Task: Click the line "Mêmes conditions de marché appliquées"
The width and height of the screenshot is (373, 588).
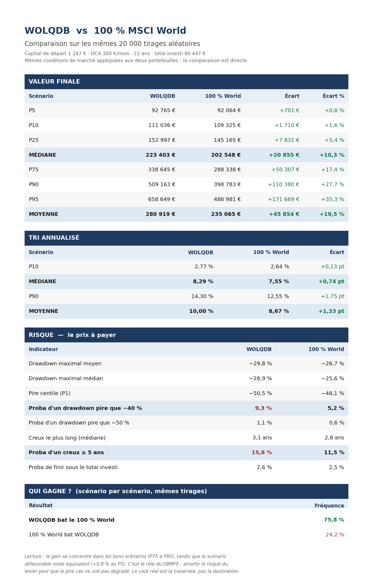Action: click(136, 61)
